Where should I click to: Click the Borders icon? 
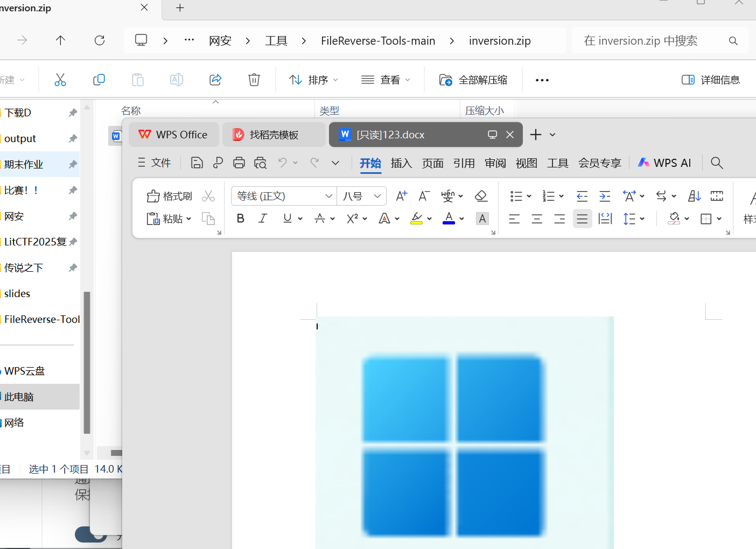[x=706, y=219]
